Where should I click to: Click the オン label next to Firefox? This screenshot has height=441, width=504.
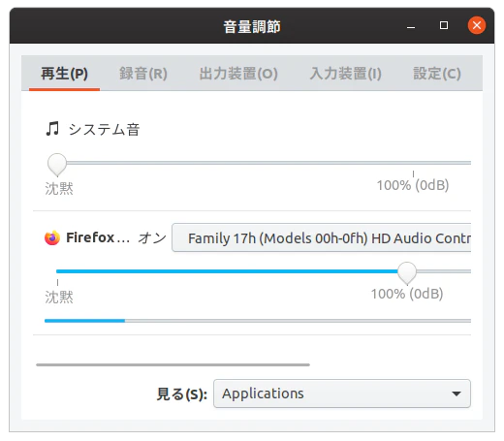(152, 238)
